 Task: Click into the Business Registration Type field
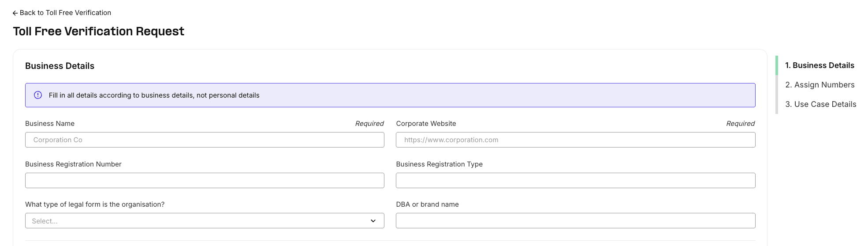click(x=575, y=181)
